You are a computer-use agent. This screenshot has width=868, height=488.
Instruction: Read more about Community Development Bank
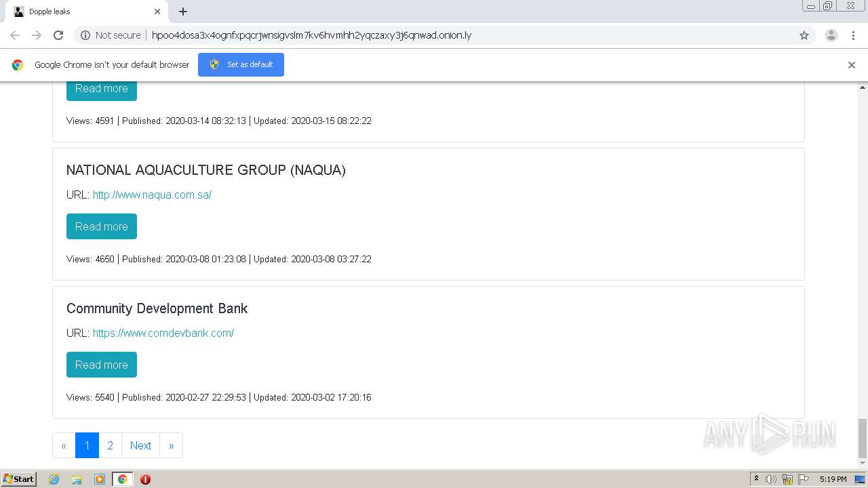(x=102, y=365)
